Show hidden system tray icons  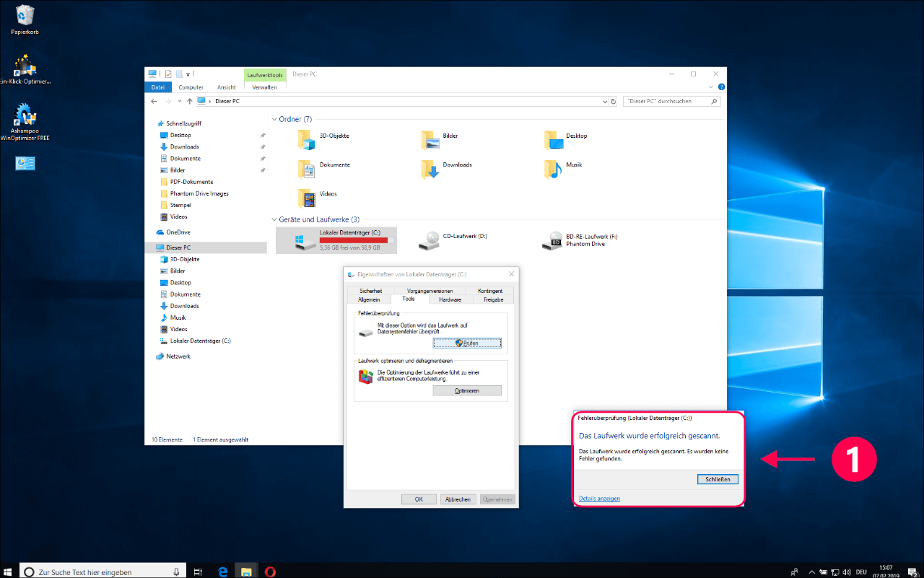tap(814, 572)
